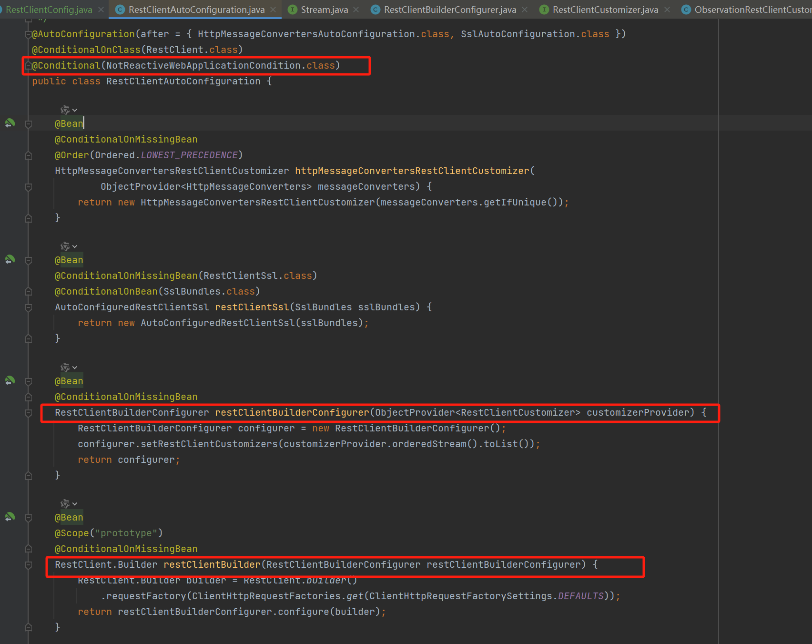Click the Spring bean gutter icon for httpMessageConvertersRestClientCustomizer
The image size is (812, 644).
10,123
